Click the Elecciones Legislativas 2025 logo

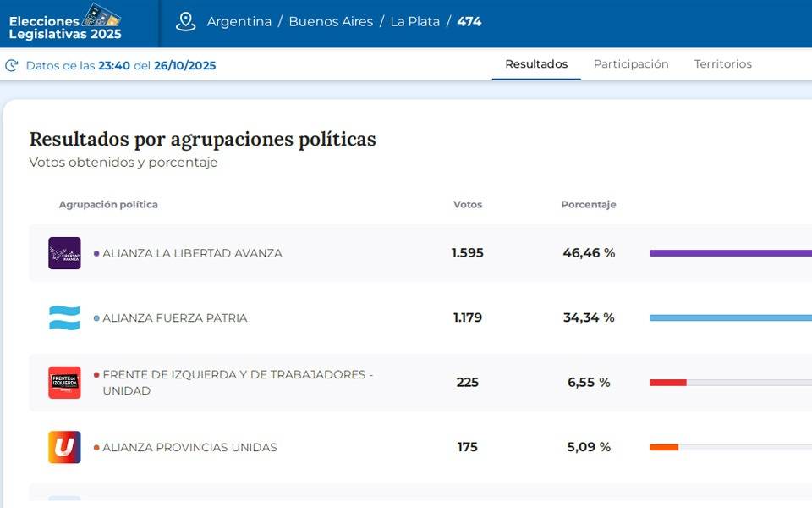click(66, 23)
